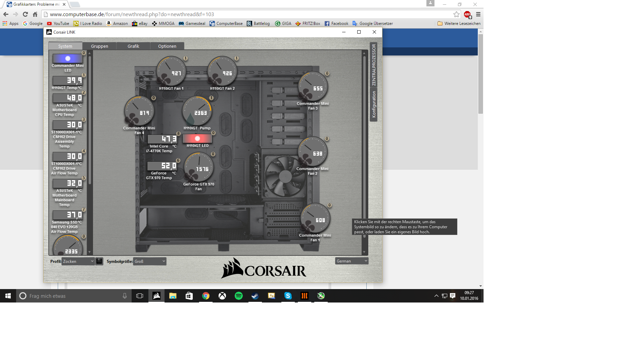Go to Chrome home page
This screenshot has width=644, height=363.
(35, 14)
